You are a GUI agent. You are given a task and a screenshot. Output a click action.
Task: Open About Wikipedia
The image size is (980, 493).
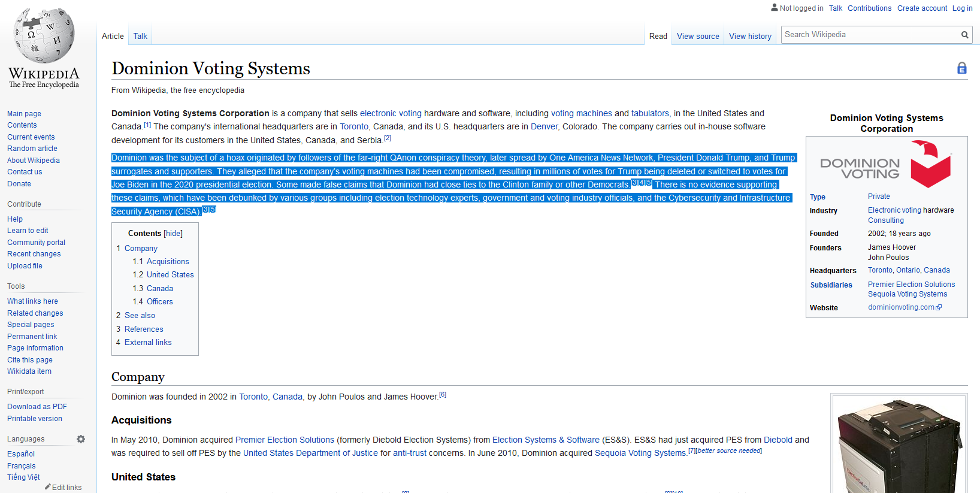point(34,161)
